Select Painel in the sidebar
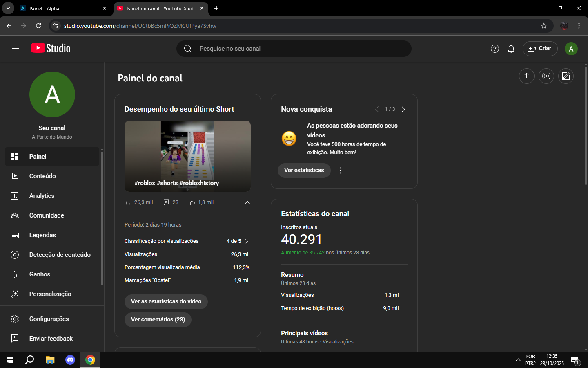Viewport: 588px width, 368px height. [52, 157]
